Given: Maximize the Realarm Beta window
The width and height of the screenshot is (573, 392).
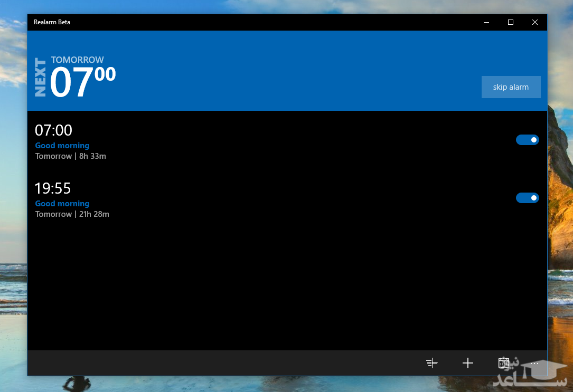Looking at the screenshot, I should pos(510,22).
